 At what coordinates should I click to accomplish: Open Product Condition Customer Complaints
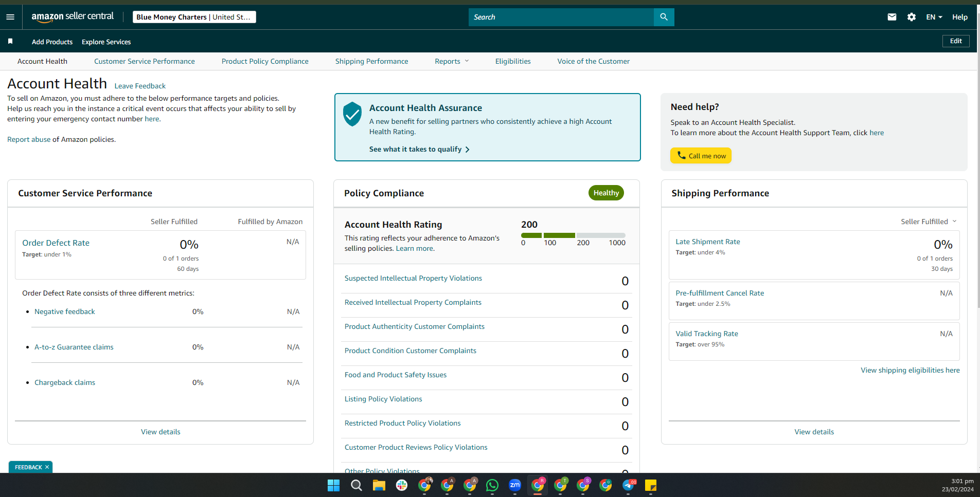click(x=411, y=351)
